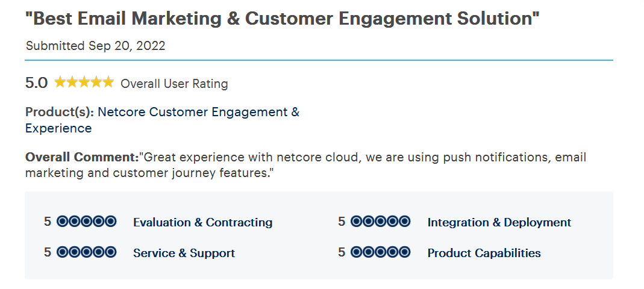Image resolution: width=644 pixels, height=289 pixels.
Task: Click the Product Capabilities label
Action: (x=484, y=253)
